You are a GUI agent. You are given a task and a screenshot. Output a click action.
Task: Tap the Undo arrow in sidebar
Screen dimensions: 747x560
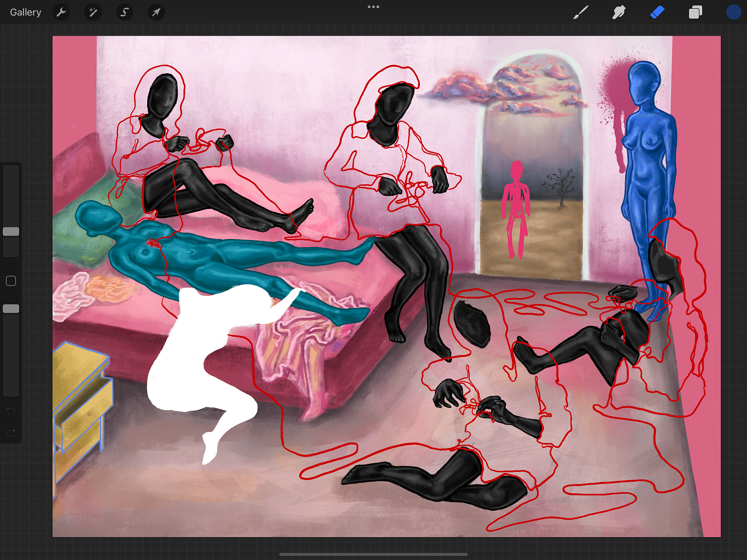coord(11,411)
